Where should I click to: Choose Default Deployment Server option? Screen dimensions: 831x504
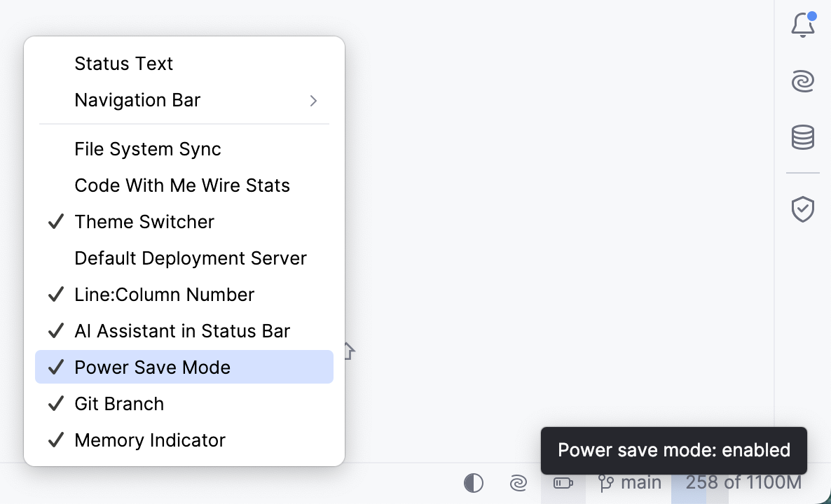[x=190, y=258]
